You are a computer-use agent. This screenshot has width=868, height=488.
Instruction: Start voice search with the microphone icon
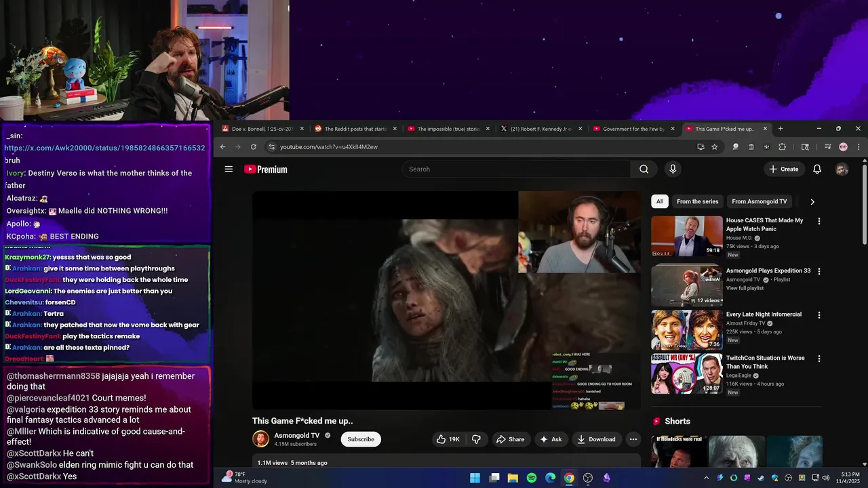coord(673,169)
